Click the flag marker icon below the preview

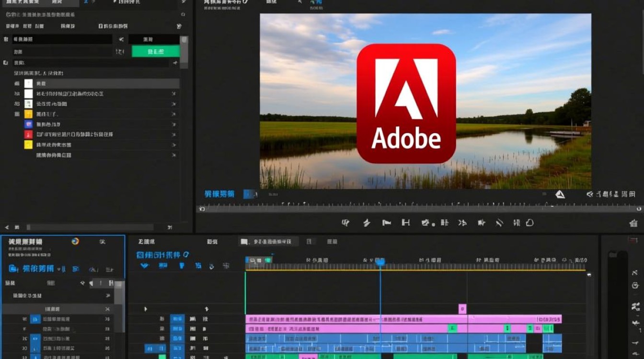[x=386, y=223]
